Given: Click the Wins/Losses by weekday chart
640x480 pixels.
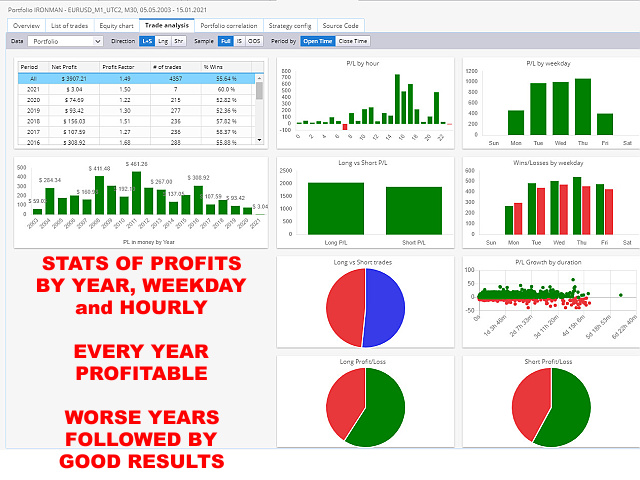Looking at the screenshot, I should (x=551, y=202).
